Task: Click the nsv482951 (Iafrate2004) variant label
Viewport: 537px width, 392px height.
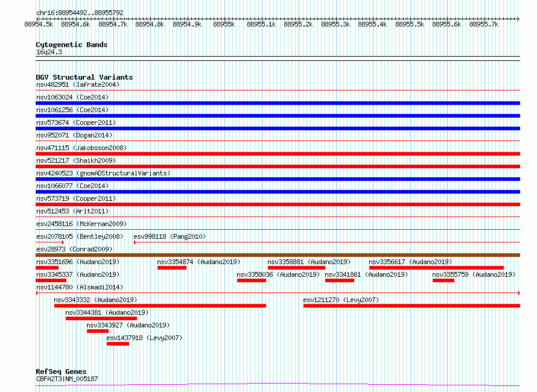Action: point(78,84)
